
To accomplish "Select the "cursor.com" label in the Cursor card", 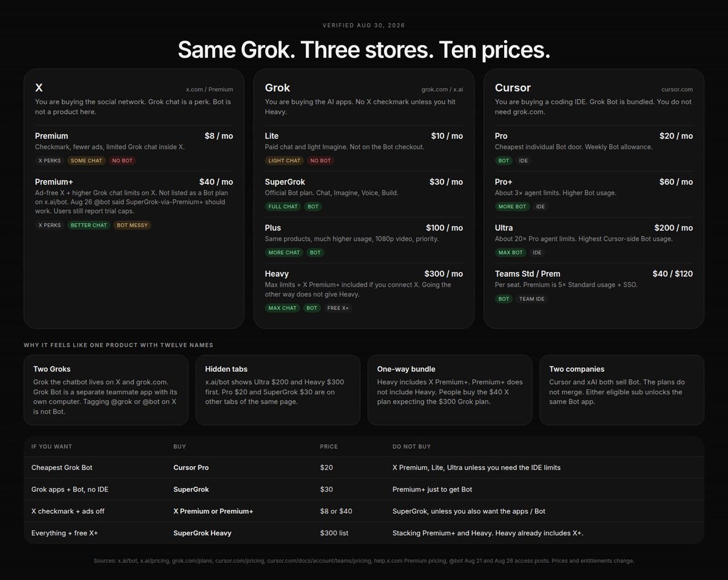I will [x=677, y=89].
